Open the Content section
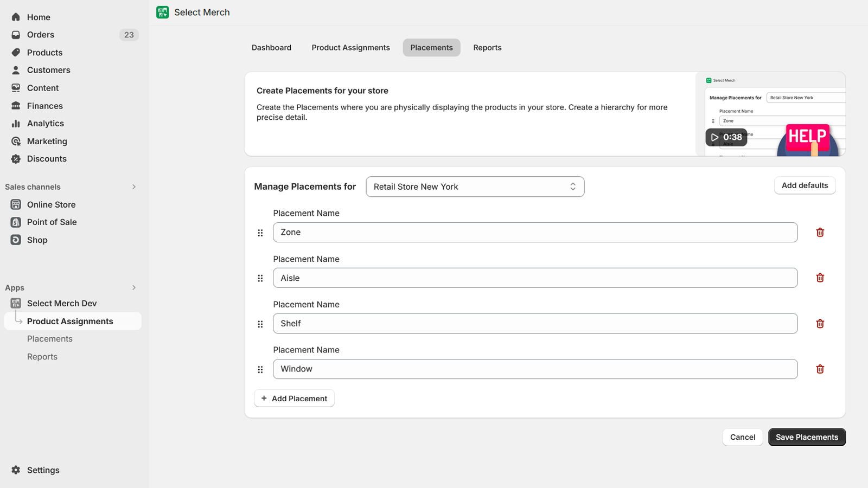Viewport: 868px width, 488px height. pos(43,88)
